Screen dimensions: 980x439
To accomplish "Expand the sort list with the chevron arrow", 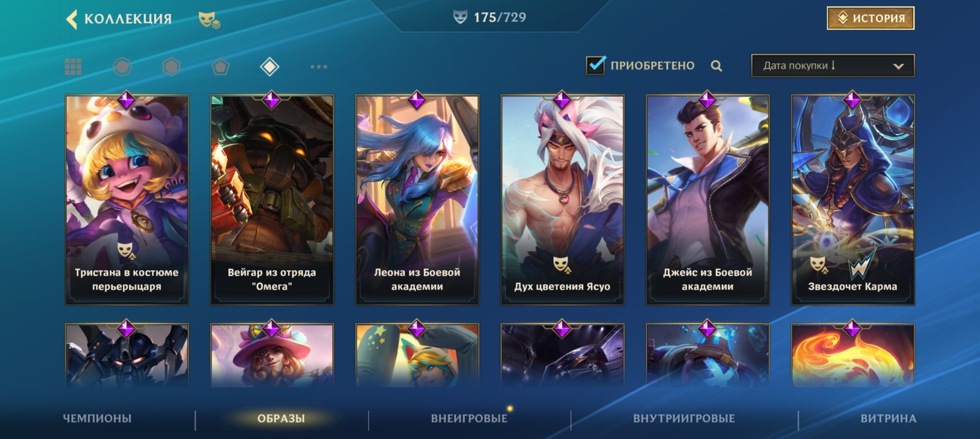I will (x=898, y=66).
